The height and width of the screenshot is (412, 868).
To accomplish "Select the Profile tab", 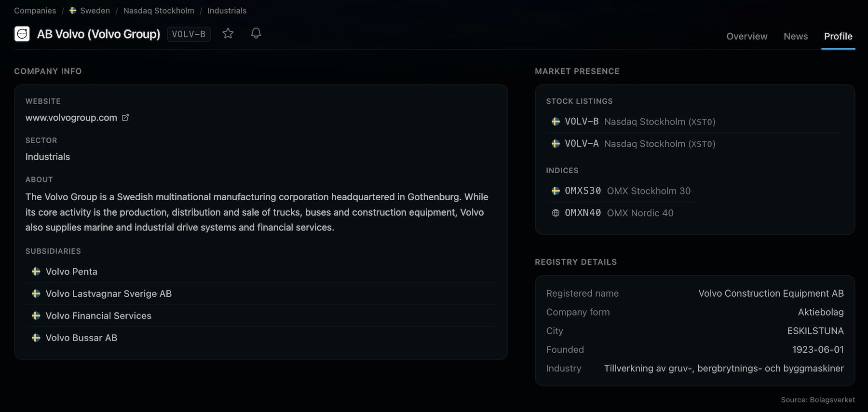I will (838, 36).
